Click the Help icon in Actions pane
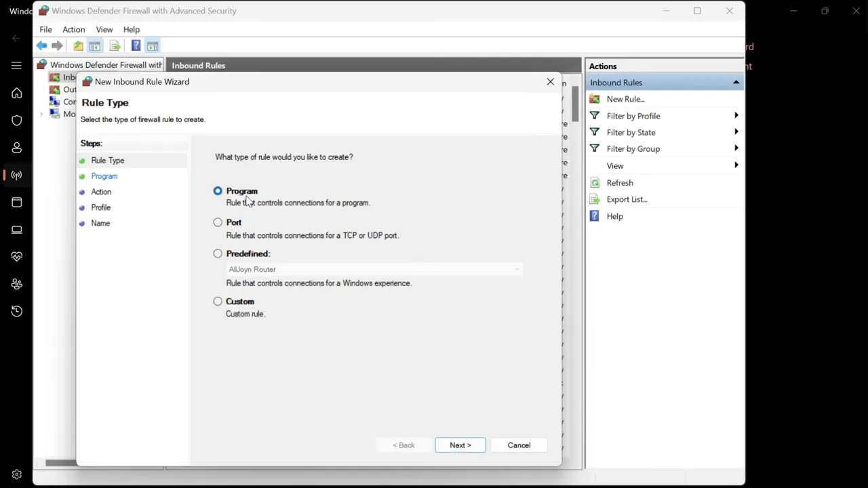 [x=595, y=216]
